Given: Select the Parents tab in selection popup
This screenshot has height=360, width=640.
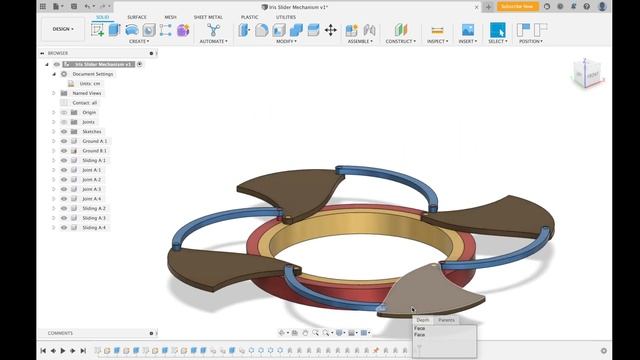Looking at the screenshot, I should click(x=446, y=320).
